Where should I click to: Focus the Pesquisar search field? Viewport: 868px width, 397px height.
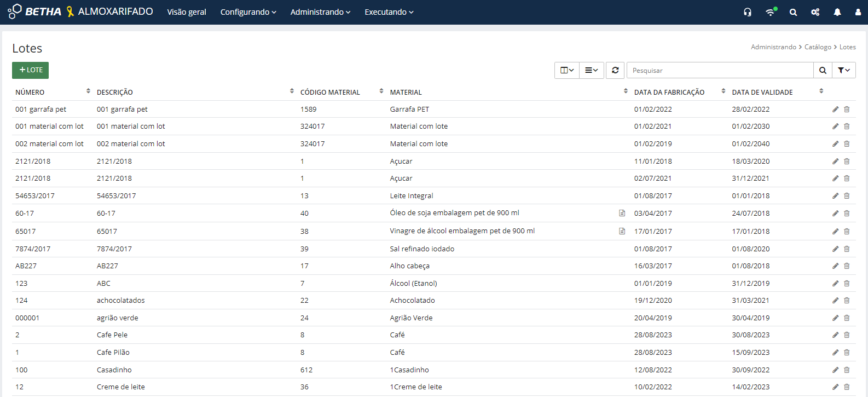click(720, 70)
